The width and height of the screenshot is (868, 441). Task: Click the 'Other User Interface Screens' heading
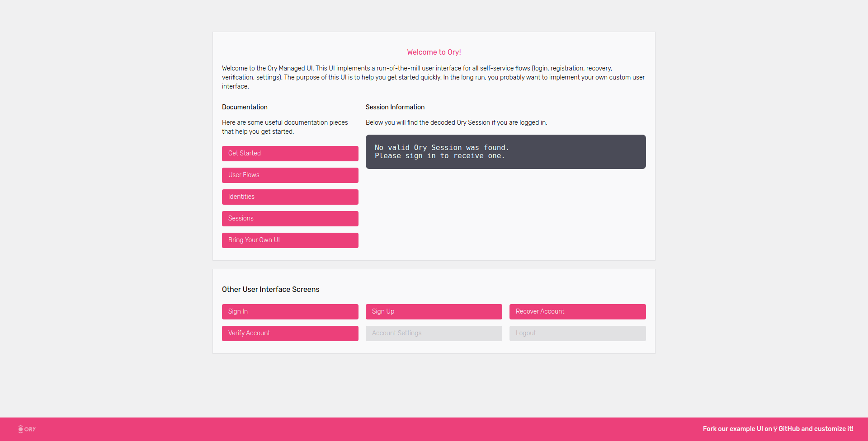(270, 290)
